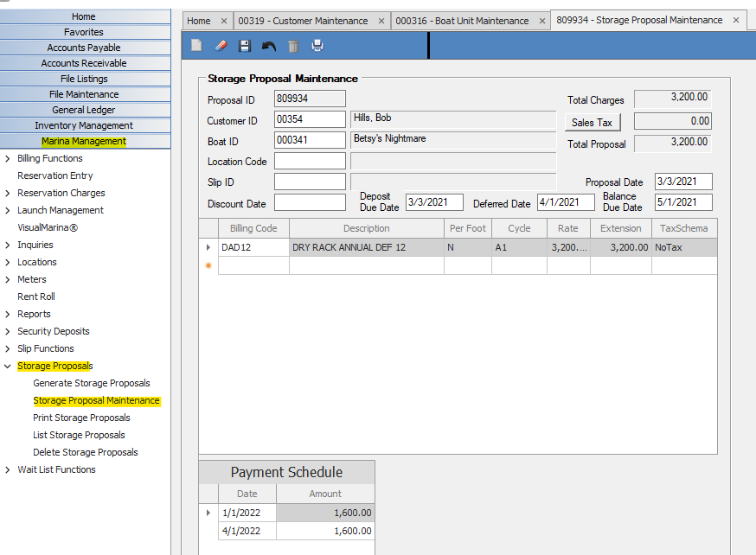Click the Undo arrow toolbar icon
This screenshot has width=756, height=555.
coord(269,46)
